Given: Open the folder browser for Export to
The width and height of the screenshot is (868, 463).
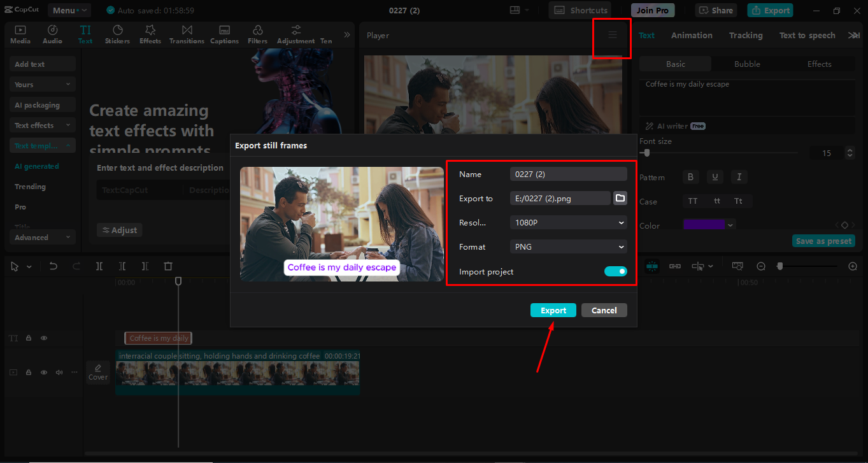Looking at the screenshot, I should pyautogui.click(x=620, y=198).
